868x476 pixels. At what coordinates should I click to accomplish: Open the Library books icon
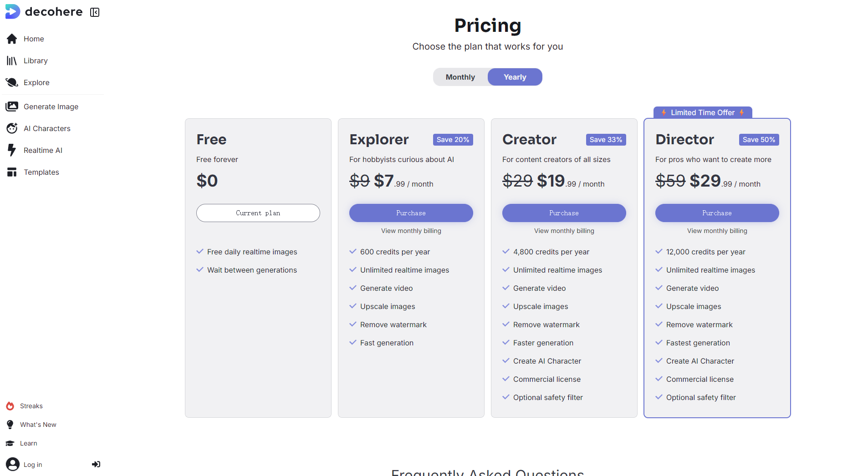click(12, 61)
